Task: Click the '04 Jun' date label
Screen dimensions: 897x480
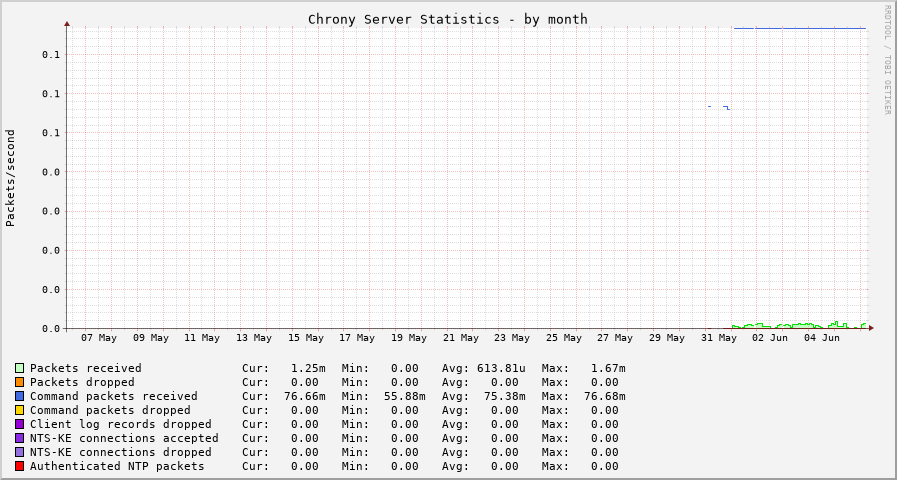Action: click(x=822, y=338)
